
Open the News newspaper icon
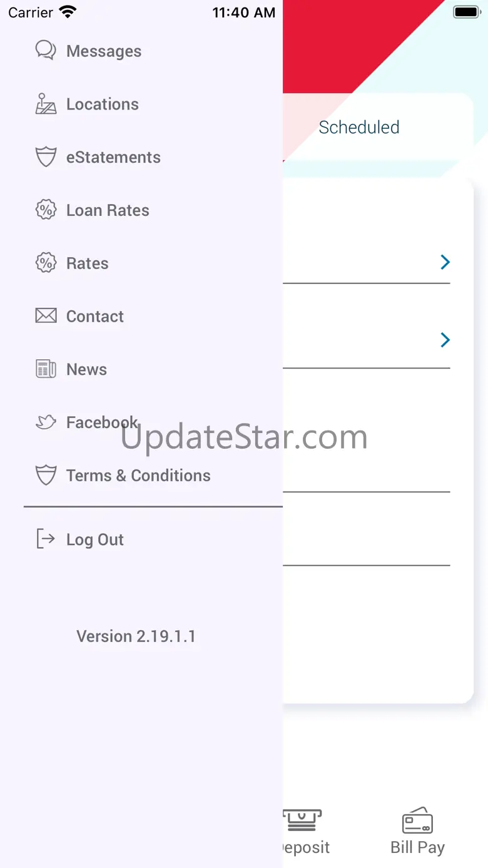click(46, 369)
